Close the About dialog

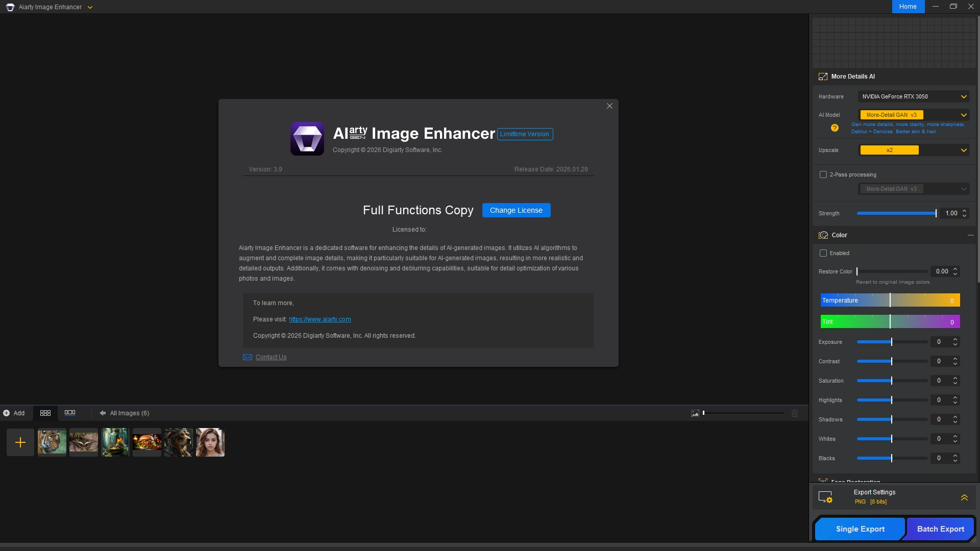[609, 106]
